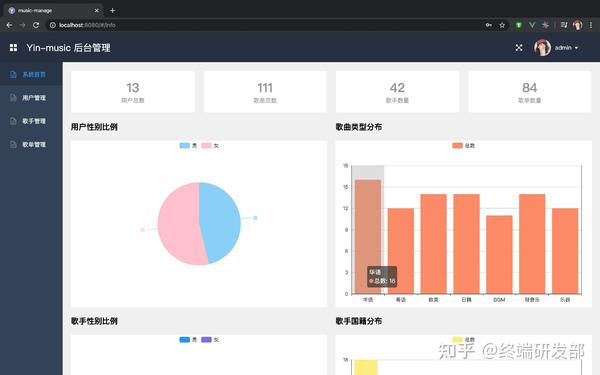The image size is (600, 375).
Task: Toggle fullscreen with the expand icon
Action: coord(519,48)
